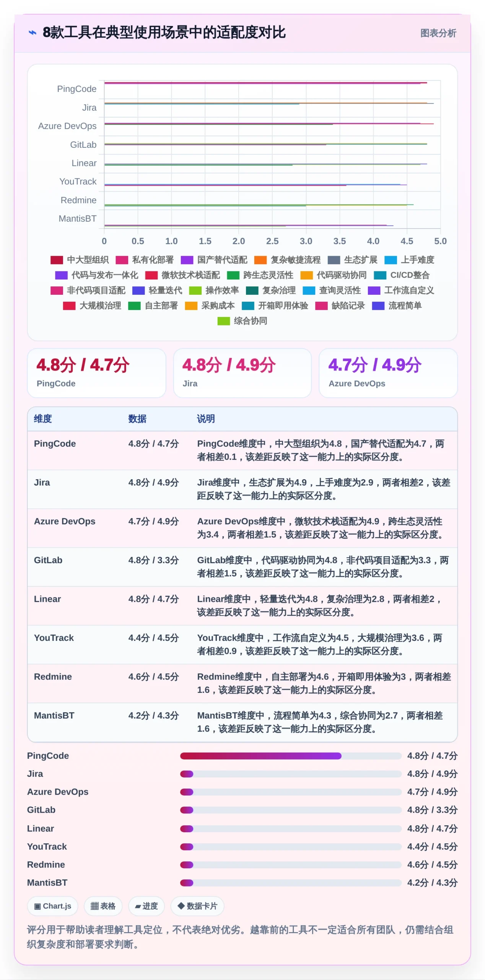Select the Azure DevOps 4.7分 / 4.9分 card
Viewport: 485px width, 980px height.
pos(388,373)
